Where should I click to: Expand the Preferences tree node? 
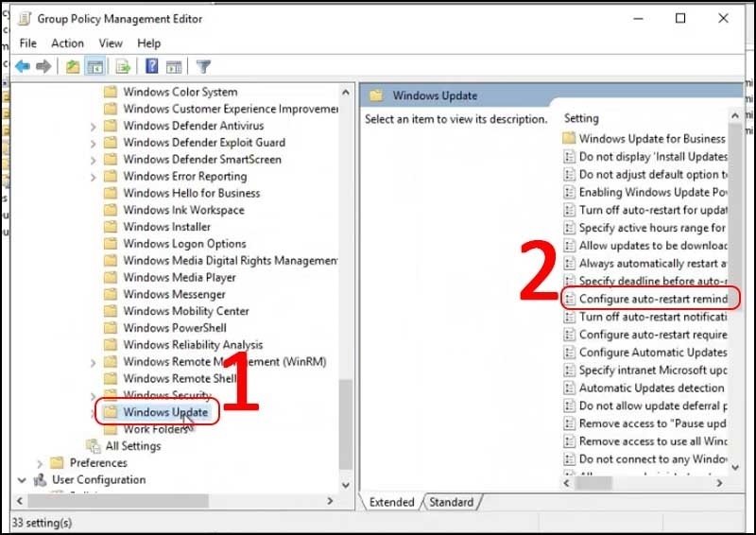click(39, 463)
